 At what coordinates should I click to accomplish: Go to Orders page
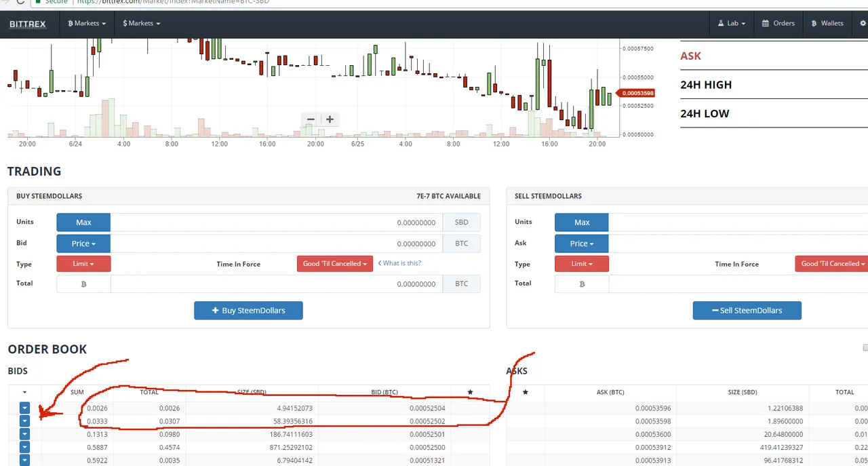click(x=778, y=23)
